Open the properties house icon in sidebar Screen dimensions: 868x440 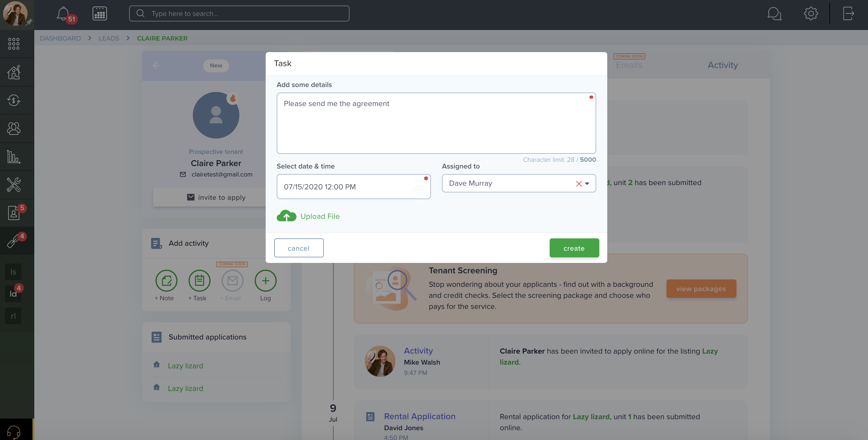click(14, 72)
